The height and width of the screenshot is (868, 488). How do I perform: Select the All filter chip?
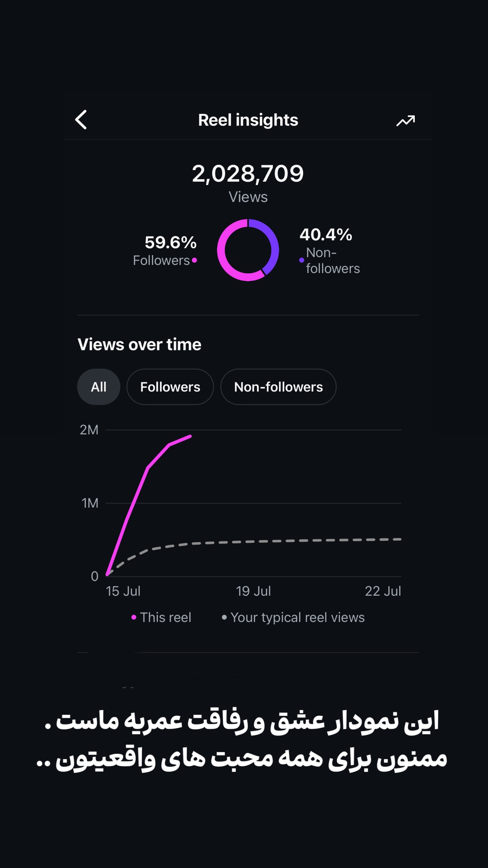coord(99,387)
